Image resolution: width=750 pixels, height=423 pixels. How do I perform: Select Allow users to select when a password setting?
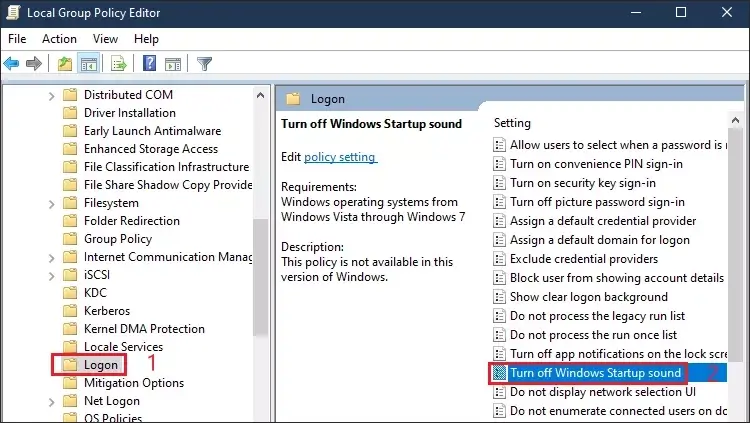pos(618,145)
